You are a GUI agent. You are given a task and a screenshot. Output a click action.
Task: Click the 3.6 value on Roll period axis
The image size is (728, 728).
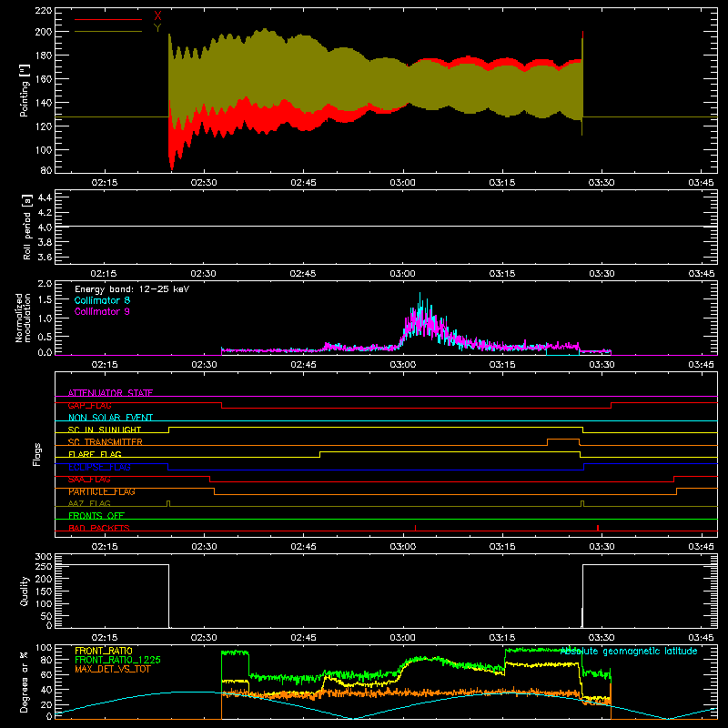(x=45, y=257)
